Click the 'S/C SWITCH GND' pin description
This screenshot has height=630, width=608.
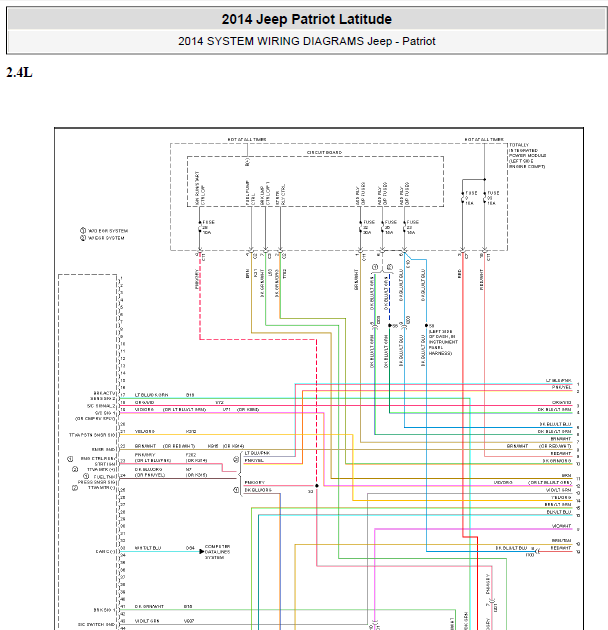tap(96, 625)
